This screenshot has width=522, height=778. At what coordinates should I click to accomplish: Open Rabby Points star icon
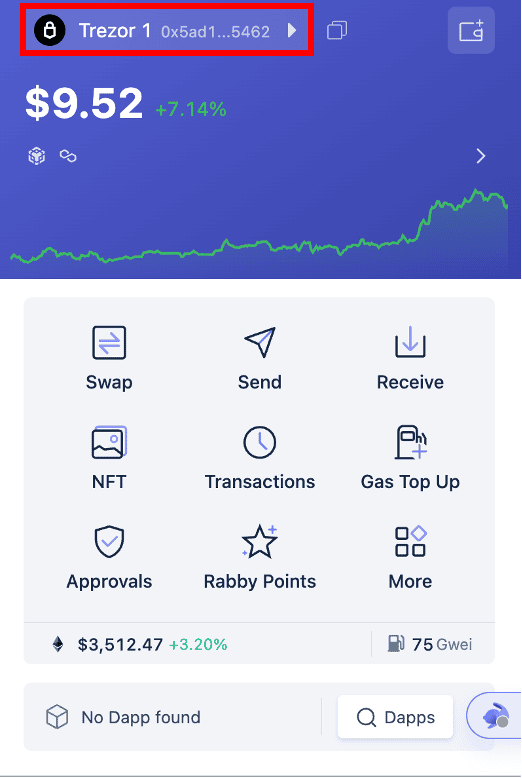tap(260, 541)
